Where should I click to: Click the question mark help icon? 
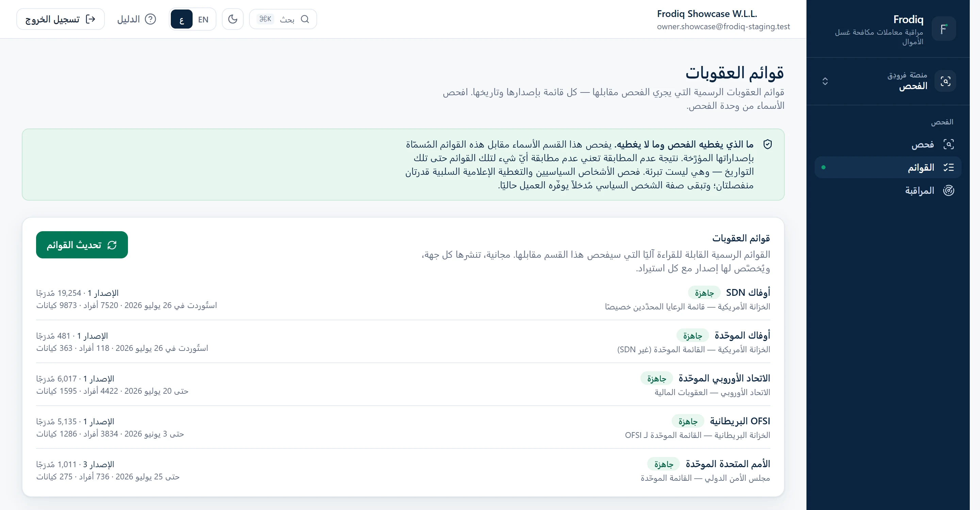pos(151,19)
